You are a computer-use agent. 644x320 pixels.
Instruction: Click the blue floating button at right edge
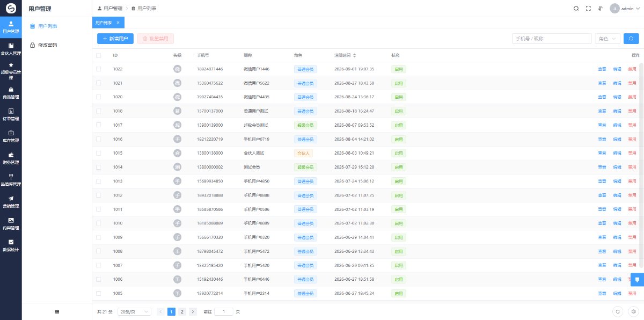(637, 280)
